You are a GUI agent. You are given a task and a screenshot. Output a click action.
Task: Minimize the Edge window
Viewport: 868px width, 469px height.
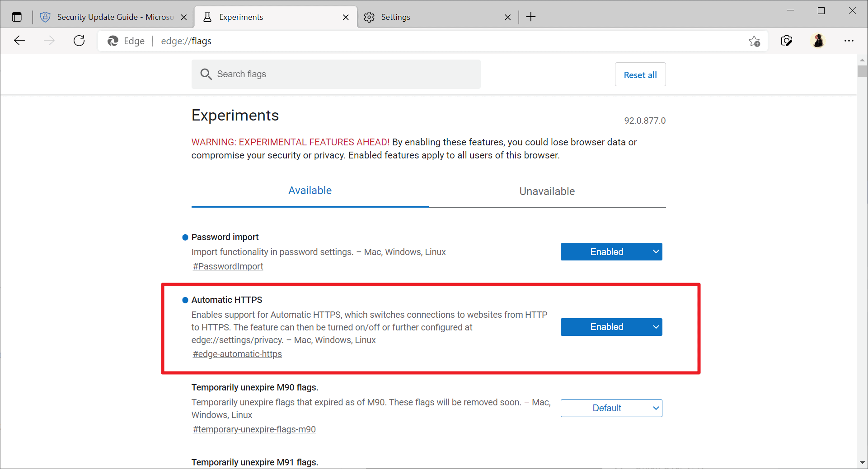click(791, 10)
